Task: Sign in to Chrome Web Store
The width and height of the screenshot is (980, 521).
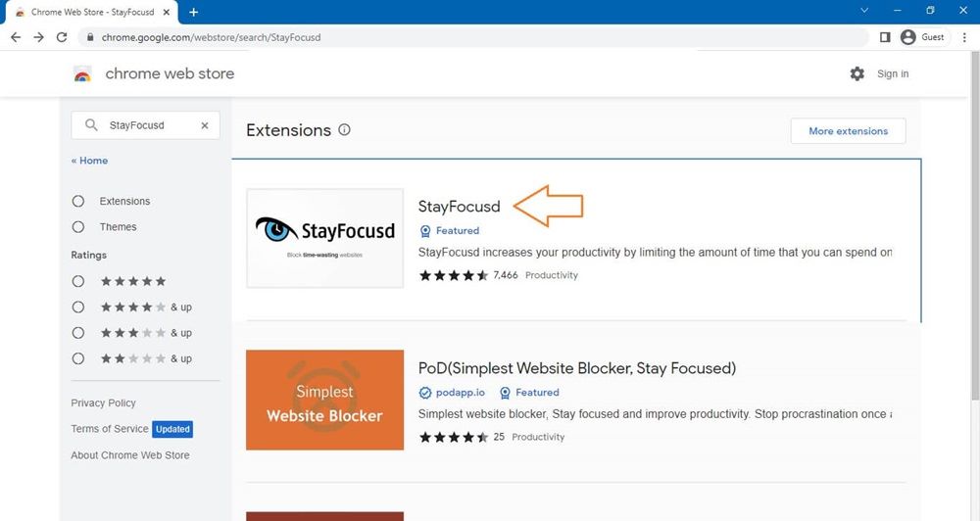Action: pyautogui.click(x=893, y=73)
